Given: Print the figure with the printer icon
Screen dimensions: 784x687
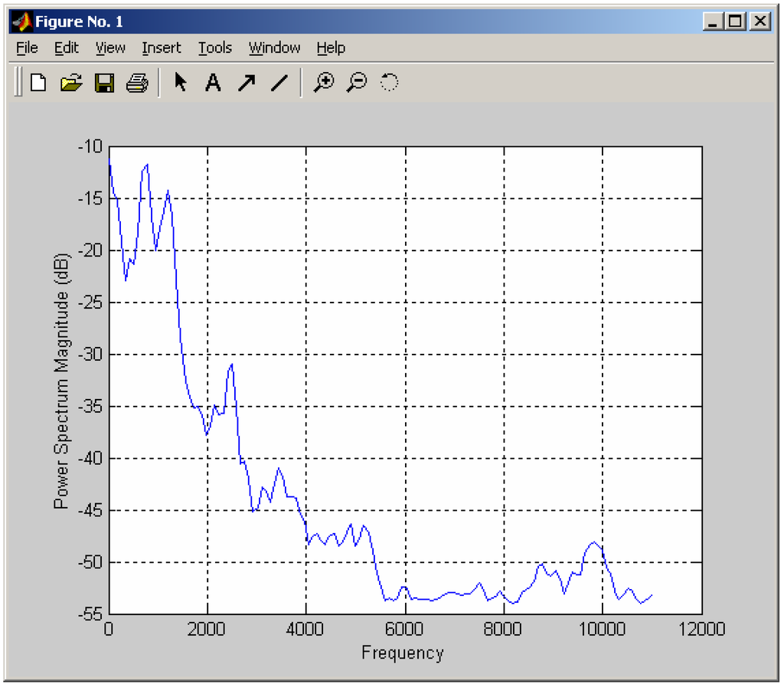Looking at the screenshot, I should pos(136,82).
